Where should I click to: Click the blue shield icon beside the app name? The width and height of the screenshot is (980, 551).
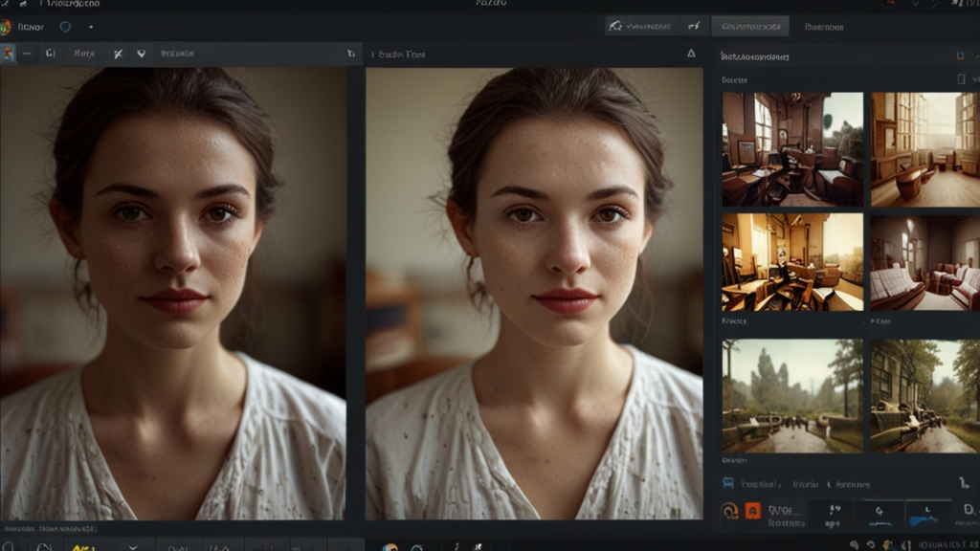tap(65, 27)
